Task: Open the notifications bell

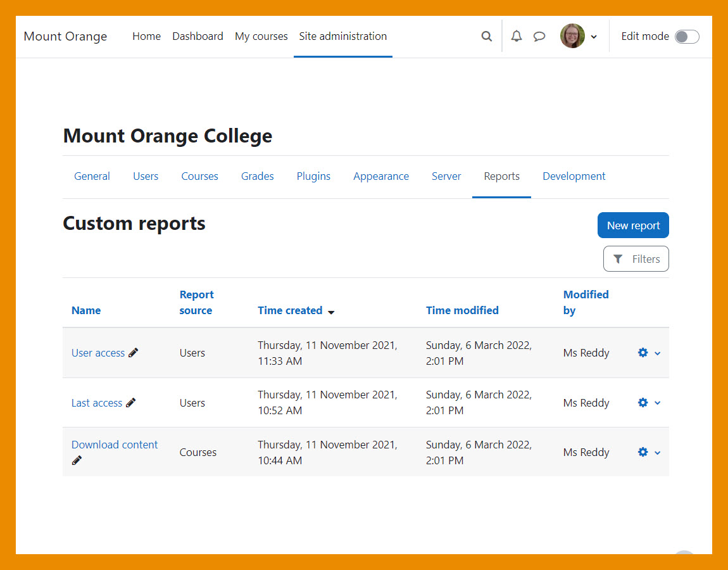Action: pos(517,37)
